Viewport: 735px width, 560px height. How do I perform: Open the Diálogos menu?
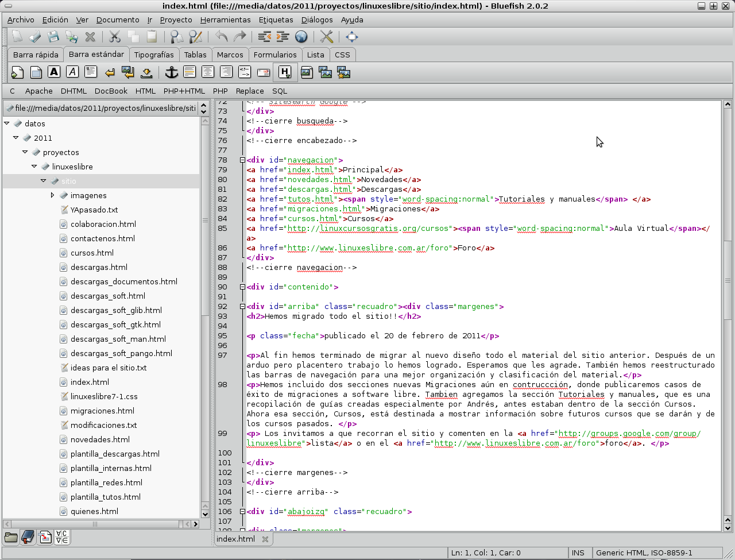(x=317, y=20)
